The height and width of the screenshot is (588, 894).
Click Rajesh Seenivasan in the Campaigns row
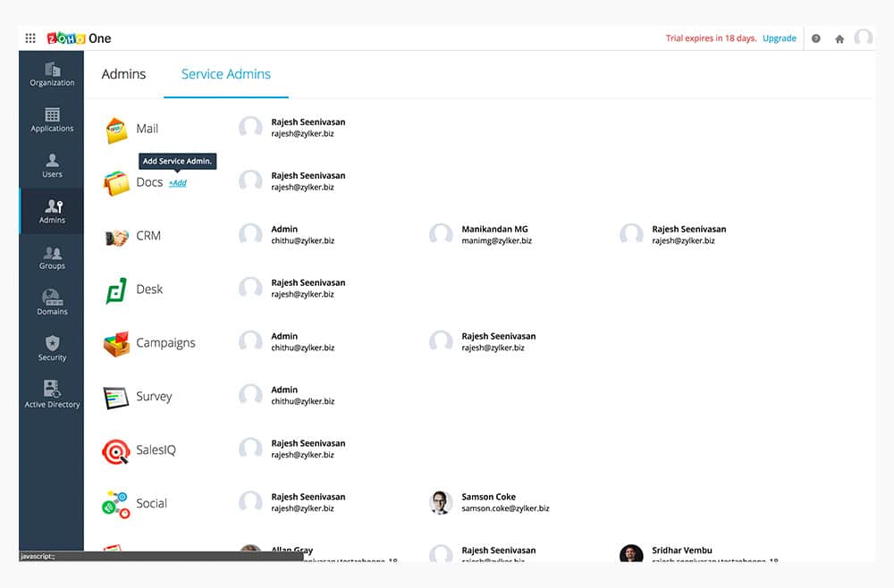pyautogui.click(x=499, y=336)
